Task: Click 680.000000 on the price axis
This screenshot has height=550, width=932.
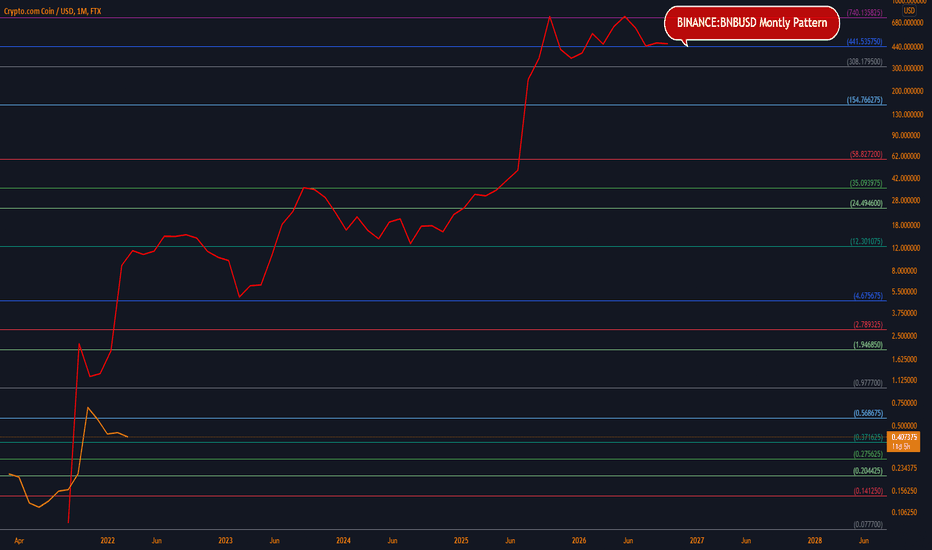Action: [908, 23]
